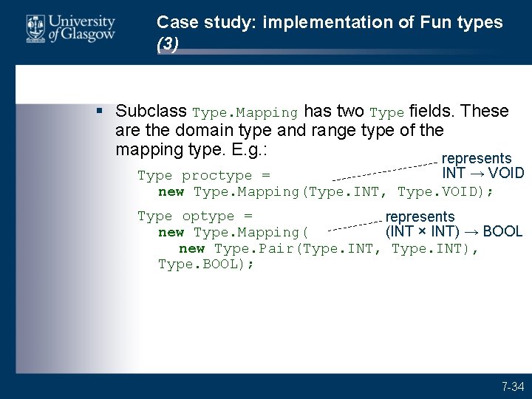
Task: Click the annotation '(INT × INT) → BOOL'
Action: [x=454, y=231]
